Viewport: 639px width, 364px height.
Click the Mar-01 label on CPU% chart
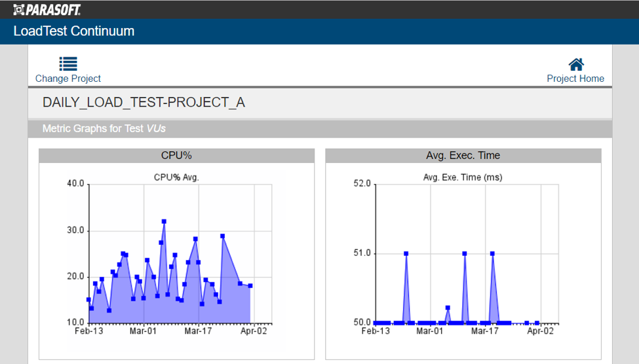click(x=143, y=331)
